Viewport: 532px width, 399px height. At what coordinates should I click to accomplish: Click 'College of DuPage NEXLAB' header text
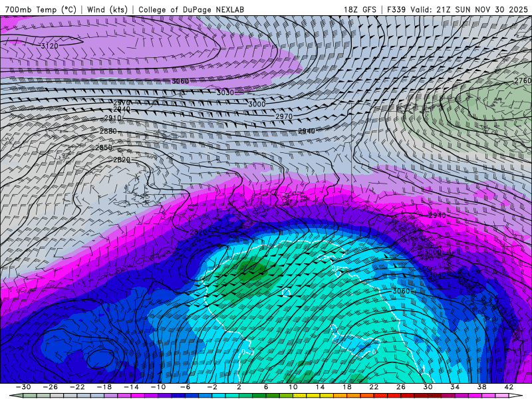[x=191, y=9]
